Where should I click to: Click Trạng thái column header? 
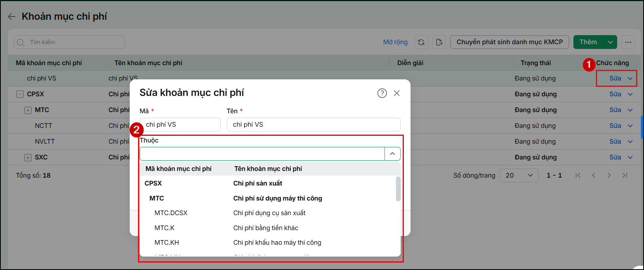pyautogui.click(x=536, y=63)
